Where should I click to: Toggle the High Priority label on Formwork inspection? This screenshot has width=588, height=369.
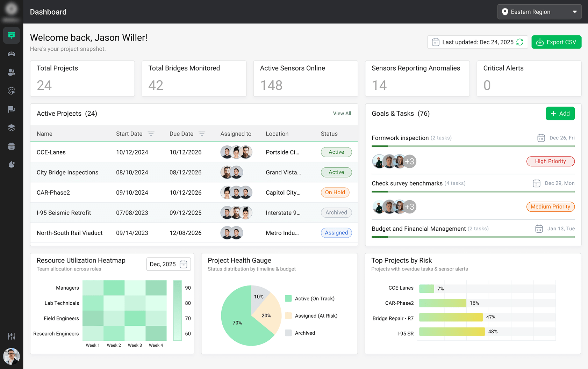coord(550,161)
